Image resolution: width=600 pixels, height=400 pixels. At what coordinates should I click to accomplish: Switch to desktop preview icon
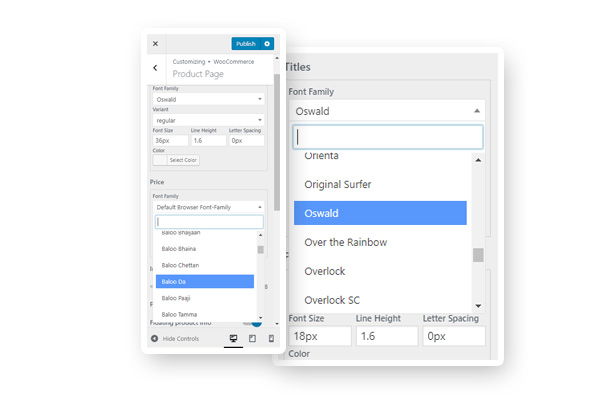click(233, 338)
